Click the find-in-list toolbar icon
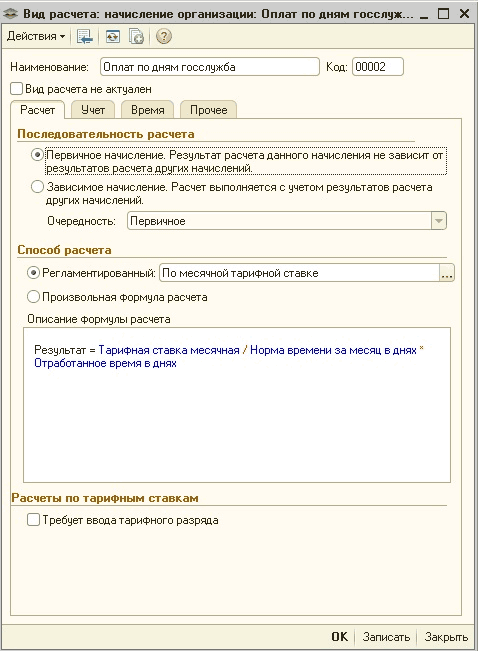The image size is (478, 651). tap(85, 37)
